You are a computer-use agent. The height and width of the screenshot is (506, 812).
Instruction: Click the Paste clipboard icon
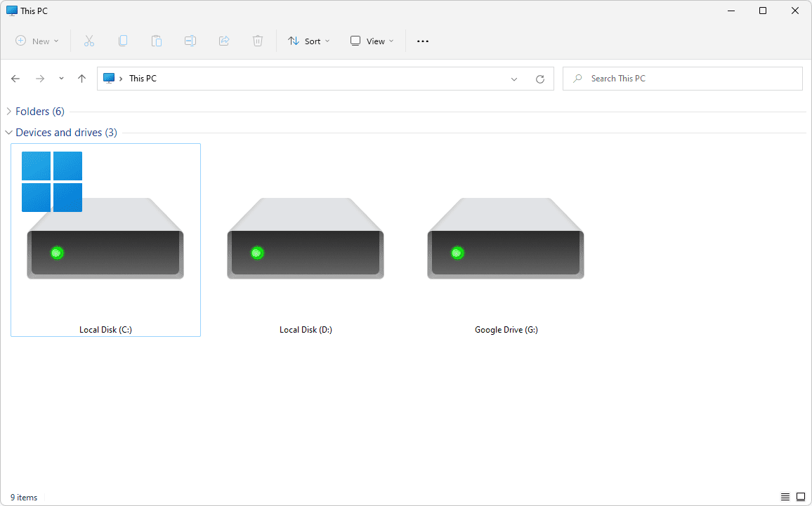157,41
